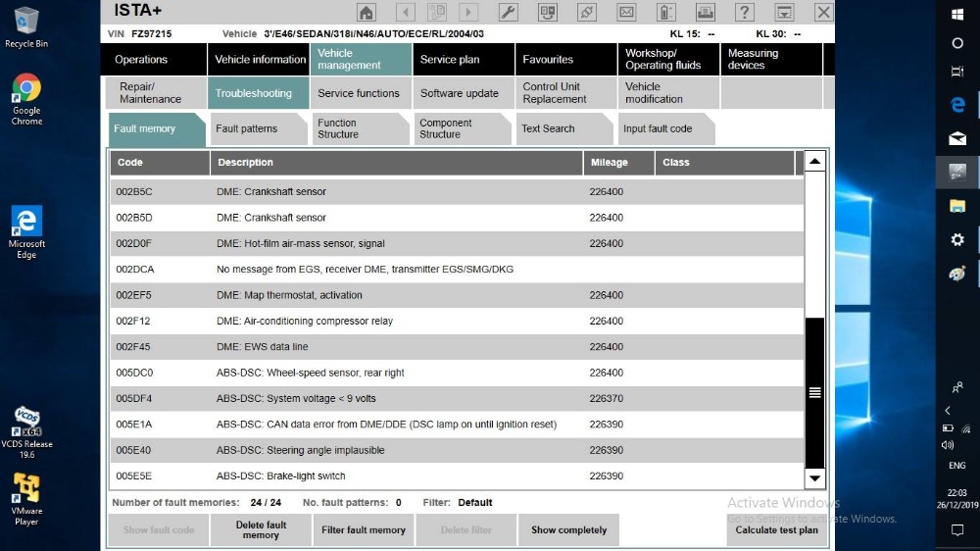Open Measuring devices tab

771,60
